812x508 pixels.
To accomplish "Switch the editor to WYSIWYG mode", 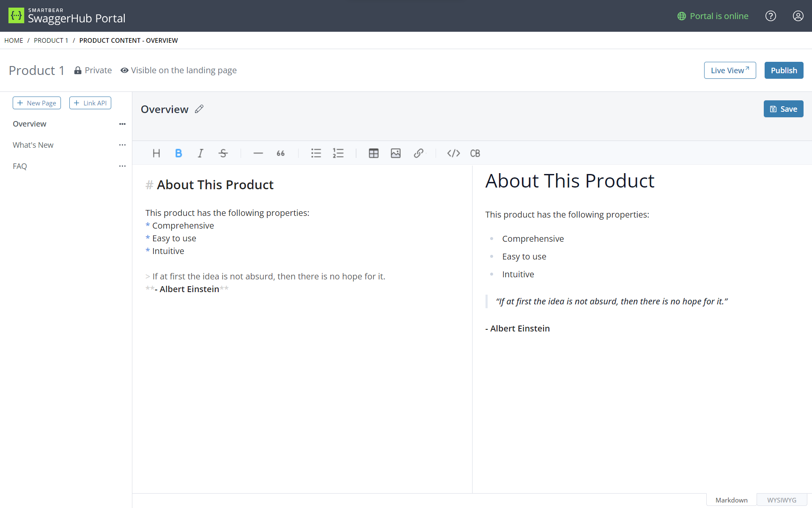I will click(x=781, y=500).
